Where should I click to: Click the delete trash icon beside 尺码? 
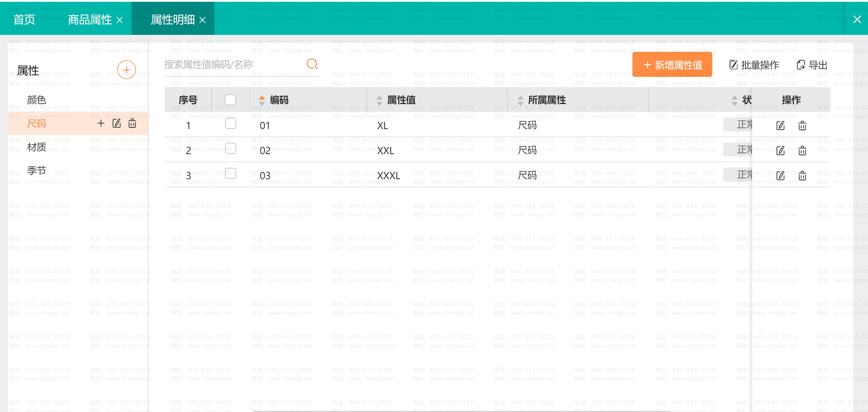[x=132, y=123]
